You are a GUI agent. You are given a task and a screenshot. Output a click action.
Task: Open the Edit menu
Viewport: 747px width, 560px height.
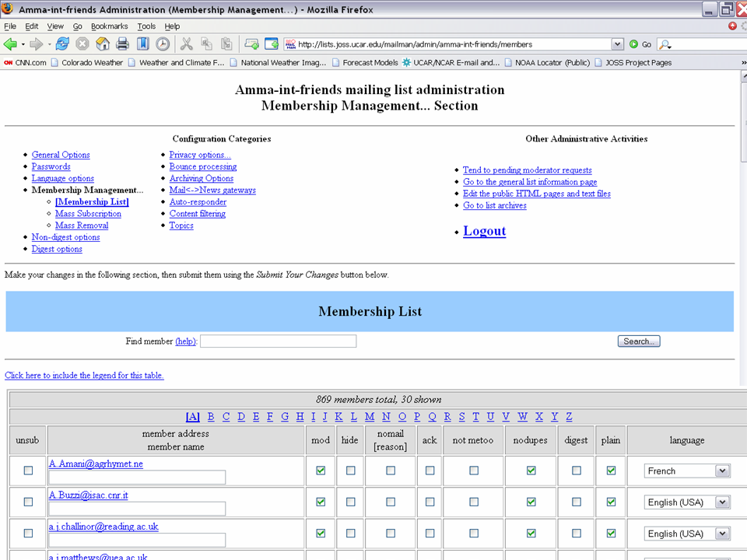(x=31, y=26)
